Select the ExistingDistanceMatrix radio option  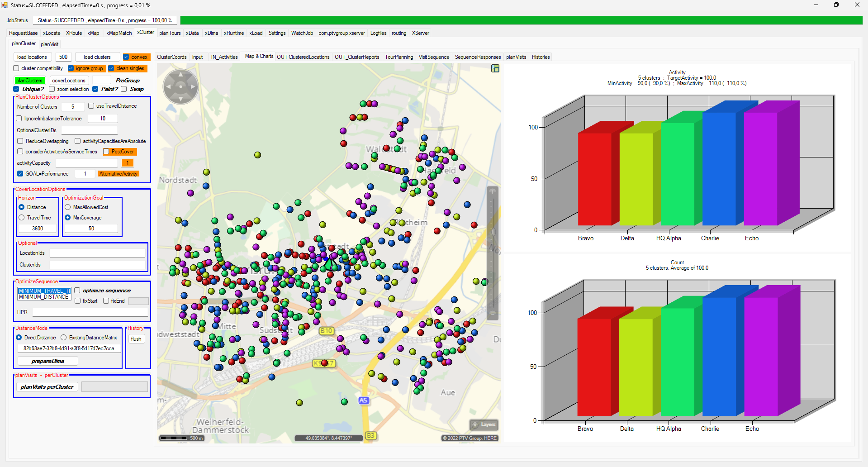[x=64, y=338]
